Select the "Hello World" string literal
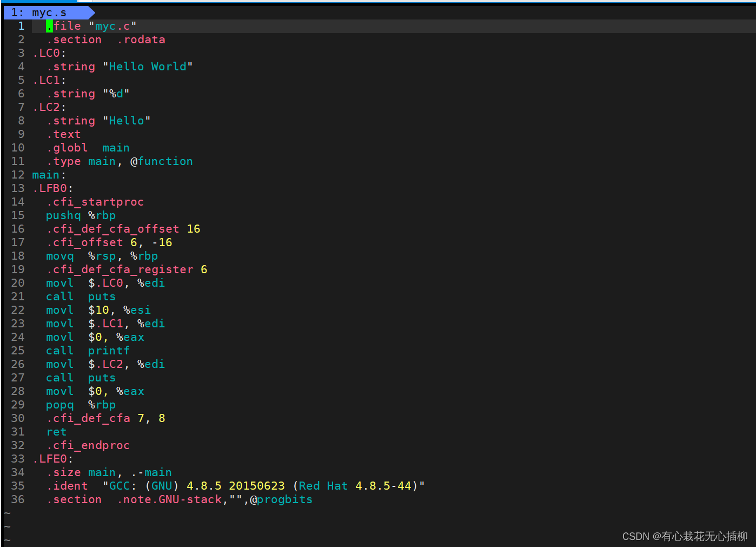Screen dimensions: 756x547 (x=148, y=67)
